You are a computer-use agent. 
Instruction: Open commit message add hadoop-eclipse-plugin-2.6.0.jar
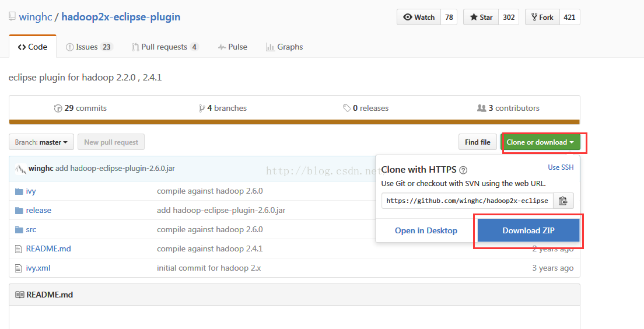(115, 169)
